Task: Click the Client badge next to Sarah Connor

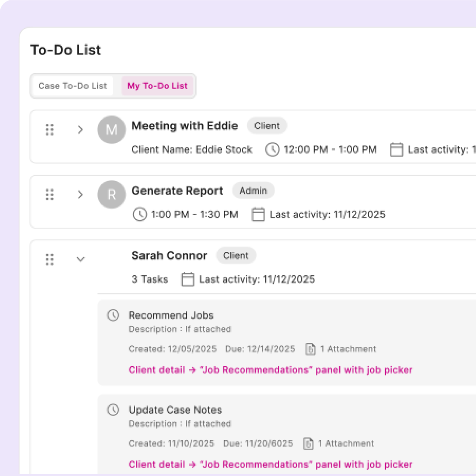Action: point(236,256)
